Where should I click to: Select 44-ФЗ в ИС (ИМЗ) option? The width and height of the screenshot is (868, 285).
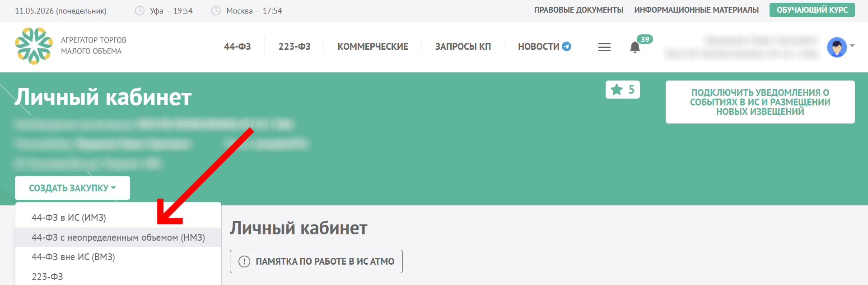118,218
